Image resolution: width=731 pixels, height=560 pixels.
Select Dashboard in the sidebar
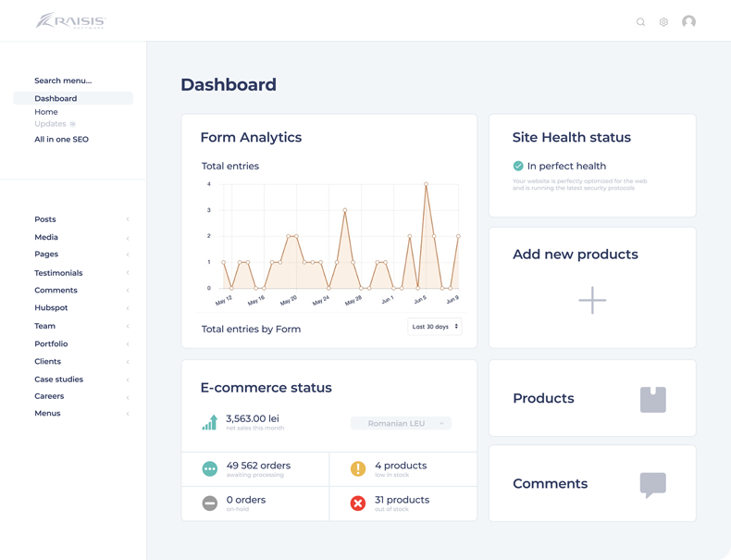[56, 98]
